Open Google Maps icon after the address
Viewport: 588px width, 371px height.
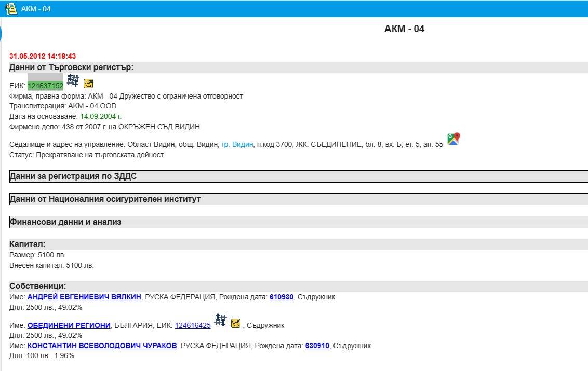click(453, 139)
